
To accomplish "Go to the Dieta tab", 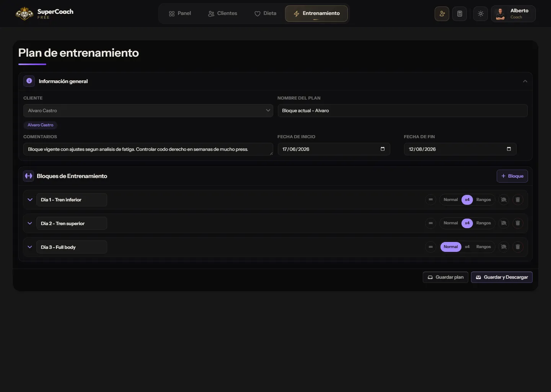I will coord(265,13).
